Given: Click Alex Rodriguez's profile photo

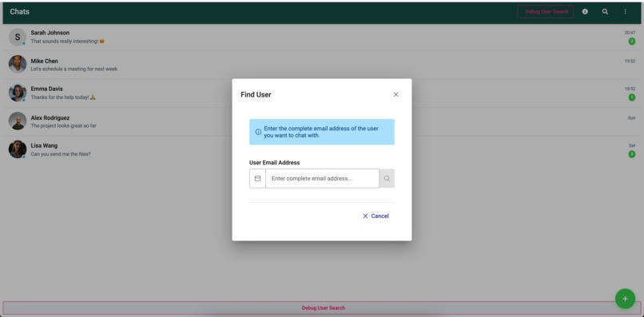Looking at the screenshot, I should pos(18,121).
